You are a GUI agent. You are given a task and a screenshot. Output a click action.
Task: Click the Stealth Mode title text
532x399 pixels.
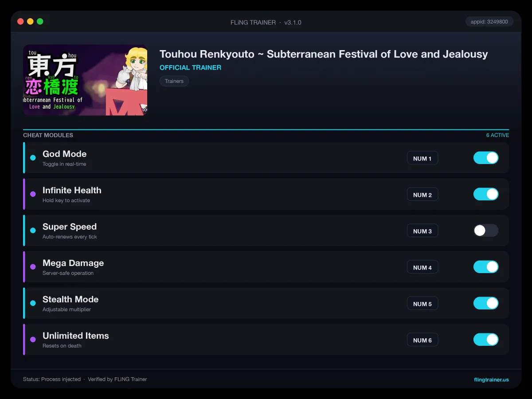(70, 299)
